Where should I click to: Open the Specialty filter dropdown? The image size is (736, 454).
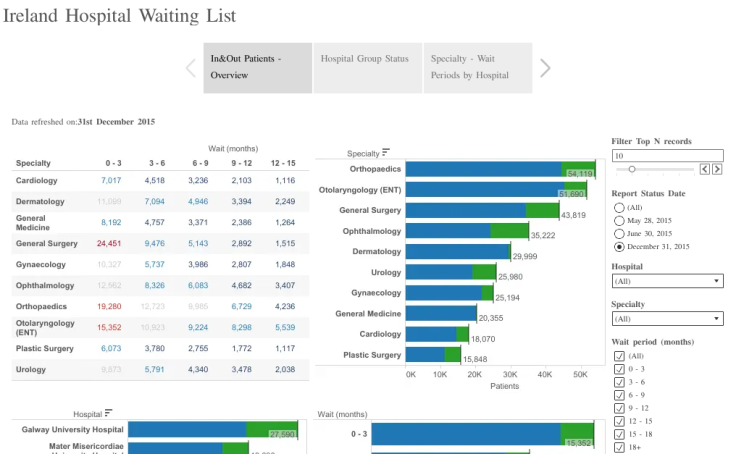[x=667, y=319]
